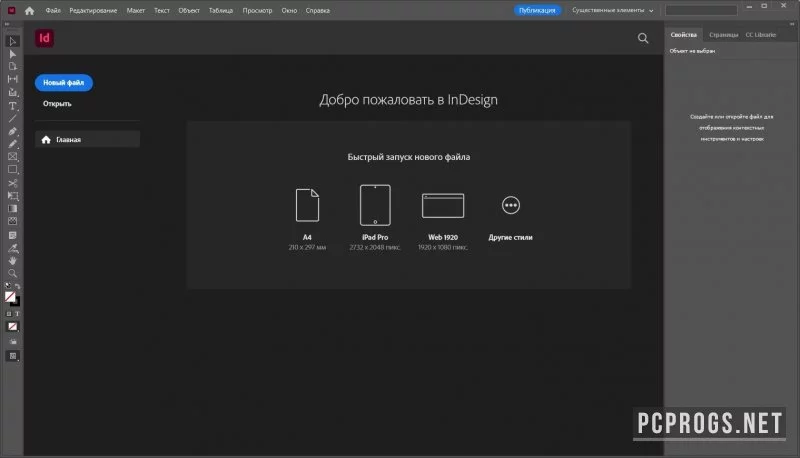This screenshot has height=458, width=800.
Task: Select the Eyedropper tool
Action: pyautogui.click(x=12, y=248)
